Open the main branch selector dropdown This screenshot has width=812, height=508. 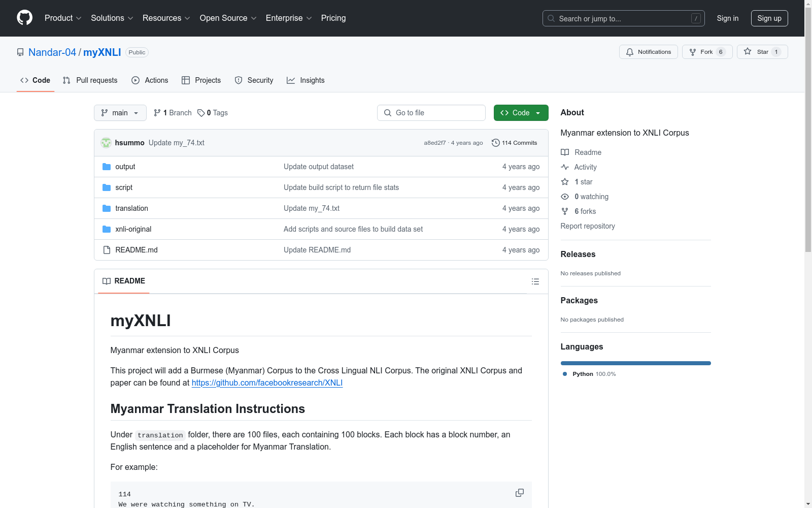click(x=120, y=113)
